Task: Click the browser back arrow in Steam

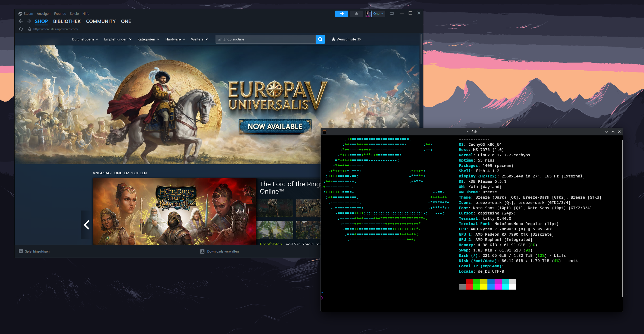Action: (21, 21)
